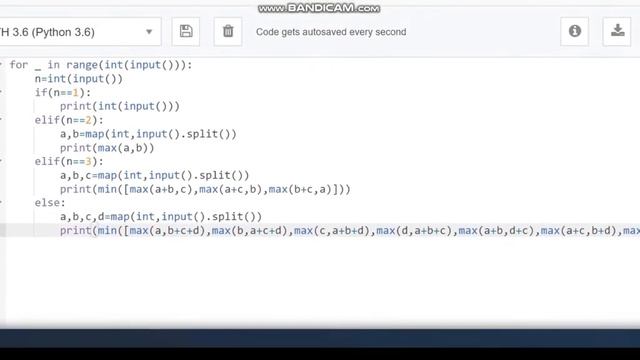
Task: Click the line 'for _ in range(int(input())):'
Action: [x=101, y=65]
